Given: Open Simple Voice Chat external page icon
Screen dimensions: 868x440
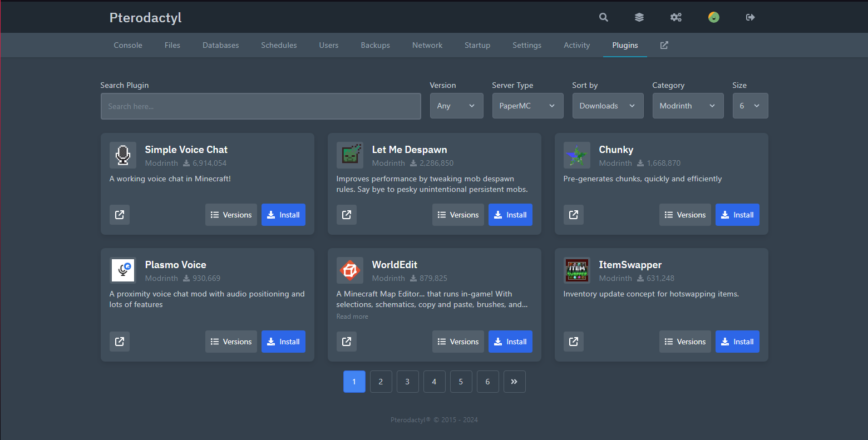Looking at the screenshot, I should point(120,215).
